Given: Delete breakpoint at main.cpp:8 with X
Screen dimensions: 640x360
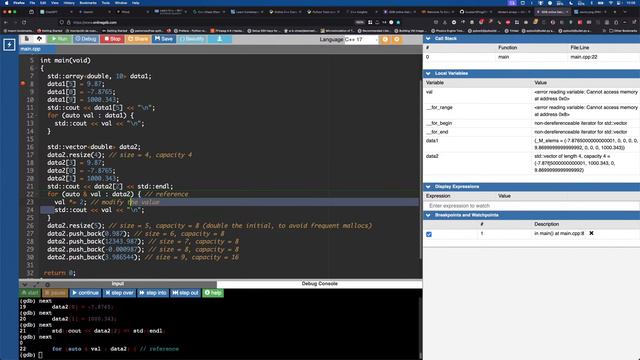Looking at the screenshot, I should tap(591, 233).
